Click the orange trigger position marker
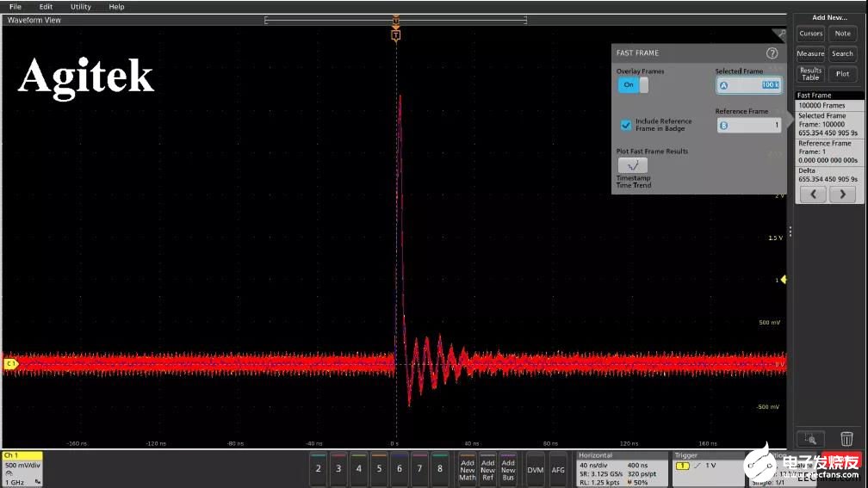Image resolution: width=868 pixels, height=488 pixels. pyautogui.click(x=395, y=35)
